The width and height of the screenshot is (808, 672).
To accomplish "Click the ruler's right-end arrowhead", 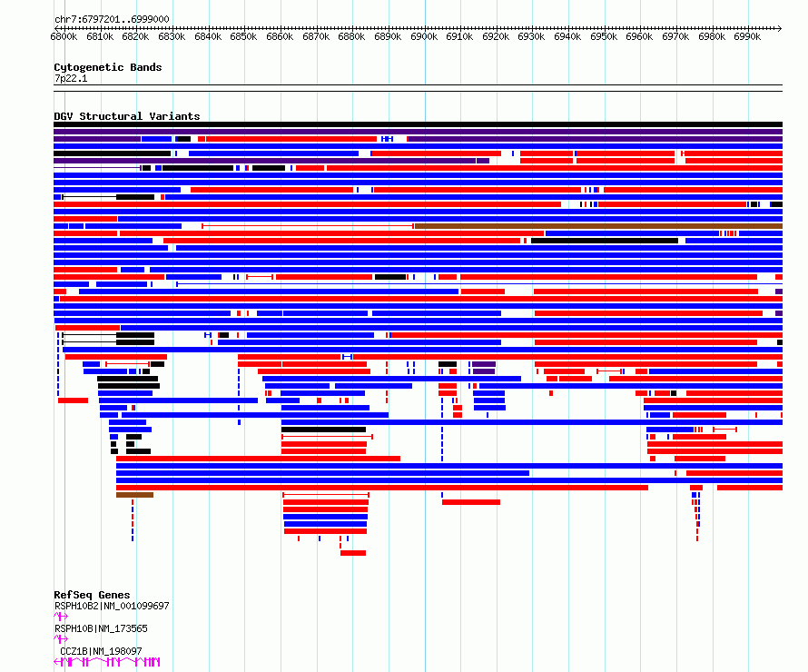I will 780,28.
